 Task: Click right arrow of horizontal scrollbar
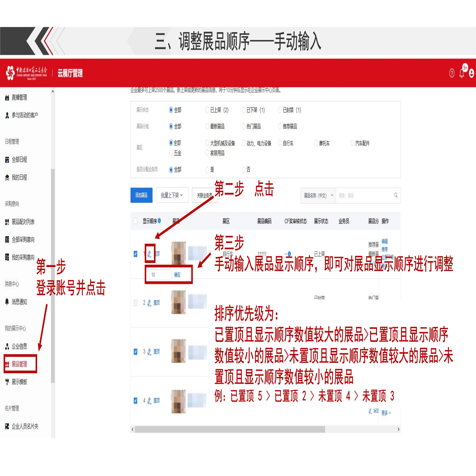point(398,429)
